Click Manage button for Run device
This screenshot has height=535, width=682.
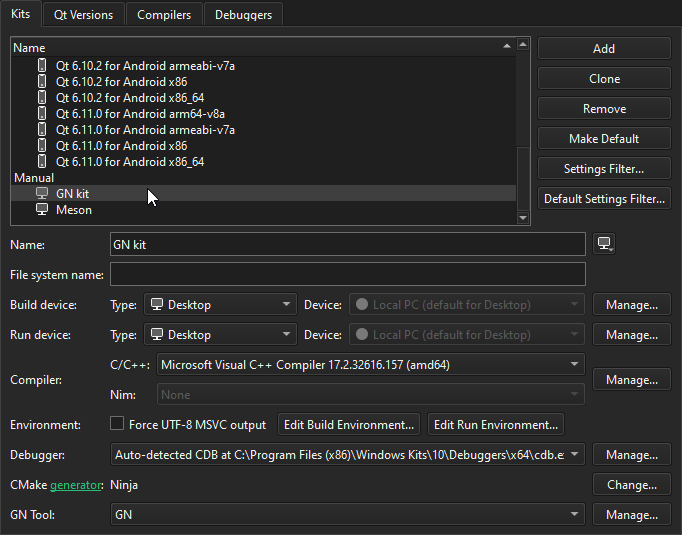pyautogui.click(x=632, y=334)
